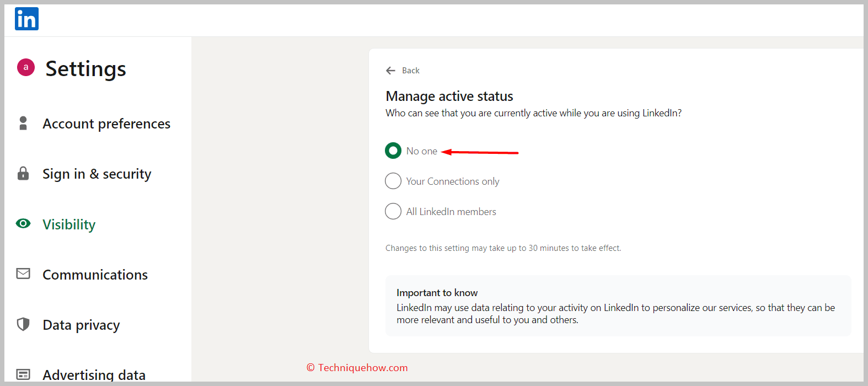The height and width of the screenshot is (386, 868).
Task: Select Your Connections only radio button
Action: 393,181
